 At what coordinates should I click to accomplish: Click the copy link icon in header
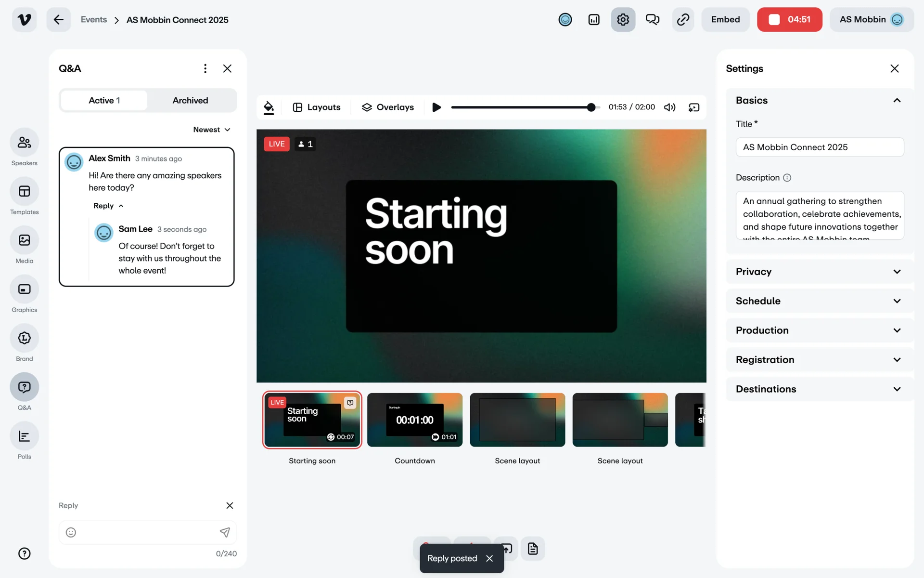[682, 20]
